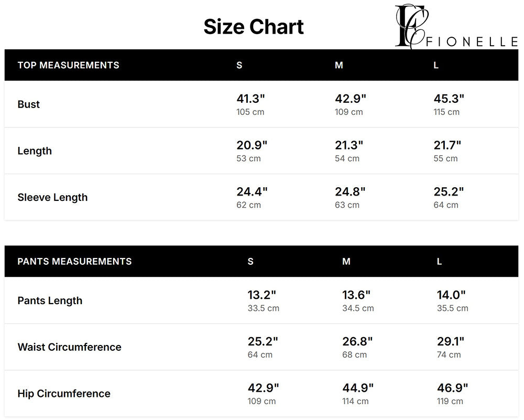
Task: Click the 13.2" pants length value
Action: (261, 295)
